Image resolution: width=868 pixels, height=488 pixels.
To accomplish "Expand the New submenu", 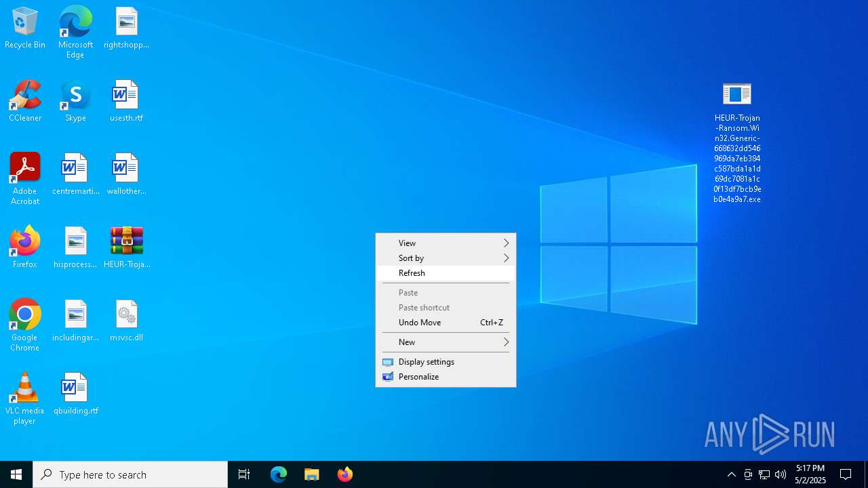I will [446, 342].
